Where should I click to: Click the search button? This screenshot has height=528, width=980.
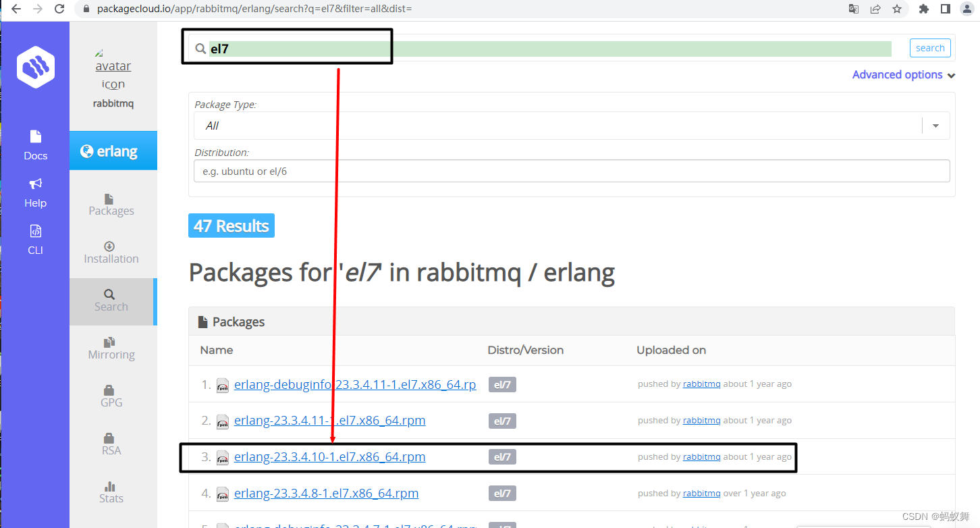pos(930,48)
